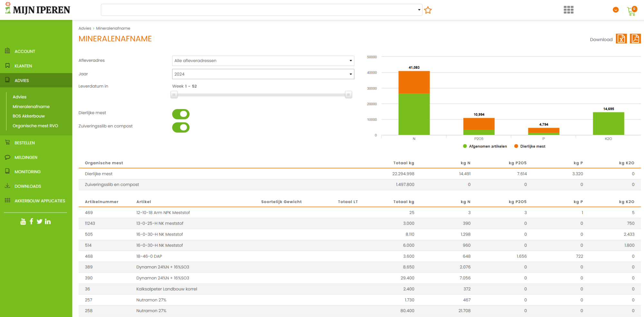Disable Zuiveringsslib en compost switch
Image resolution: width=644 pixels, height=317 pixels.
coord(181,127)
